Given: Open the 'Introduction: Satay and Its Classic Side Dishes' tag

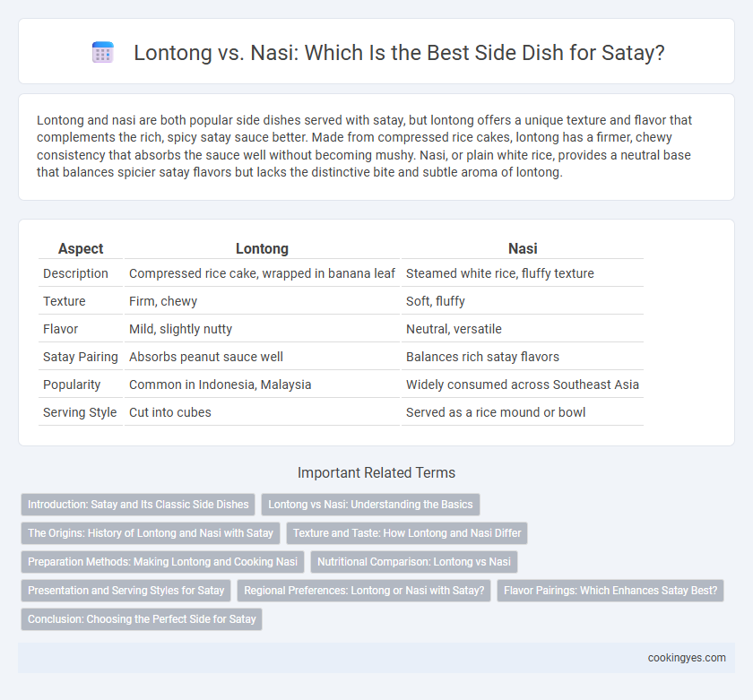Looking at the screenshot, I should [138, 505].
